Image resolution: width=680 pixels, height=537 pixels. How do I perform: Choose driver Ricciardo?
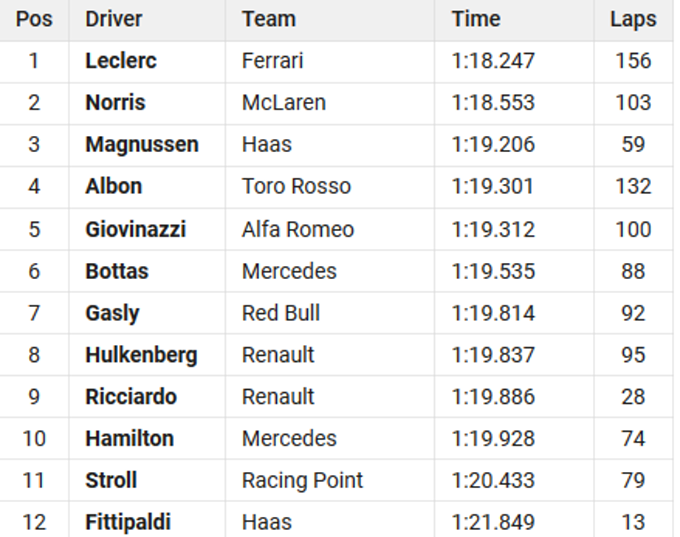point(131,397)
